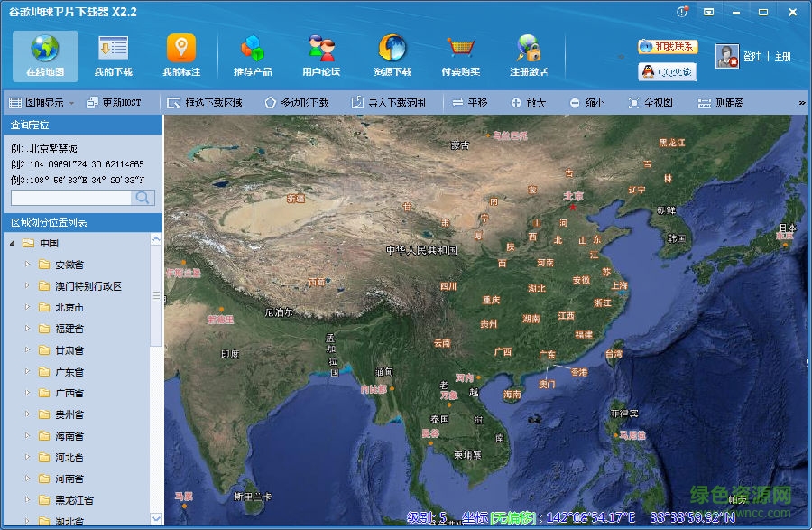Image resolution: width=812 pixels, height=530 pixels.
Task: Open 推荐产品 recommended products
Action: pyautogui.click(x=253, y=56)
